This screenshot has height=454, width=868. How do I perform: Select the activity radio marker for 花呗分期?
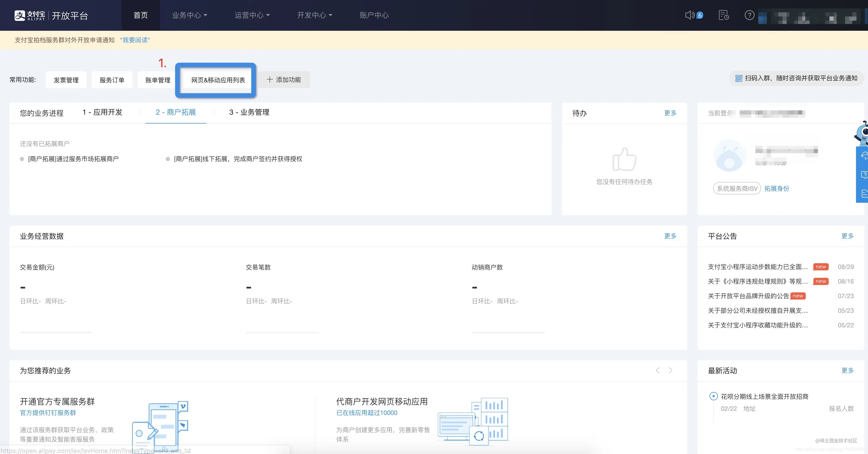point(713,396)
